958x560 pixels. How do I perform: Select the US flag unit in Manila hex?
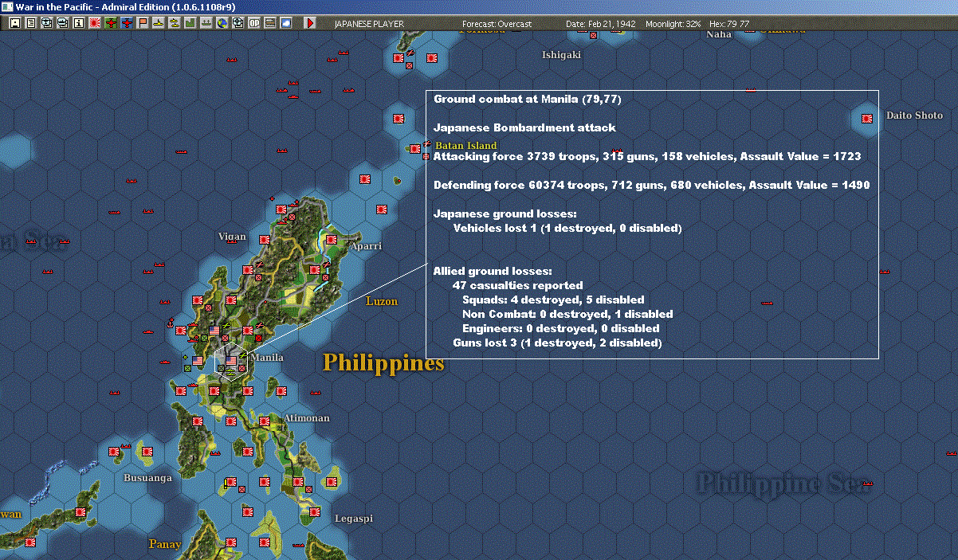point(231,361)
